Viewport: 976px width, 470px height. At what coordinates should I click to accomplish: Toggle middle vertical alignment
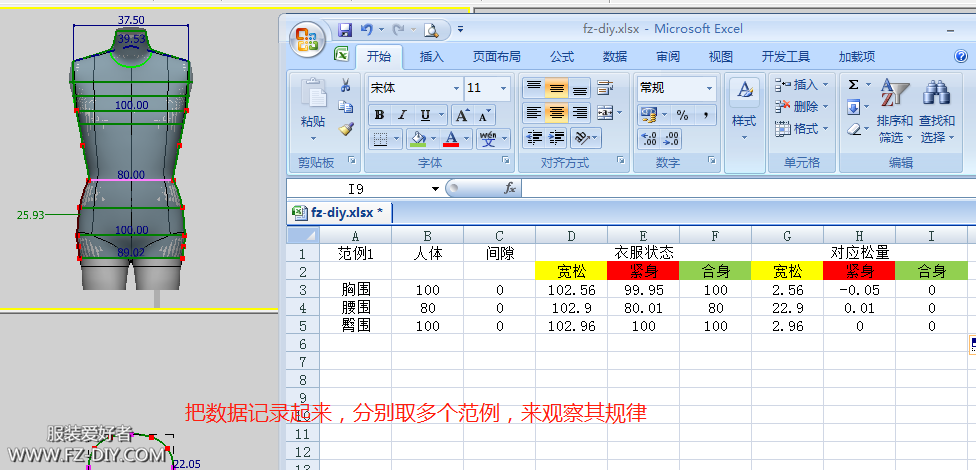point(556,88)
